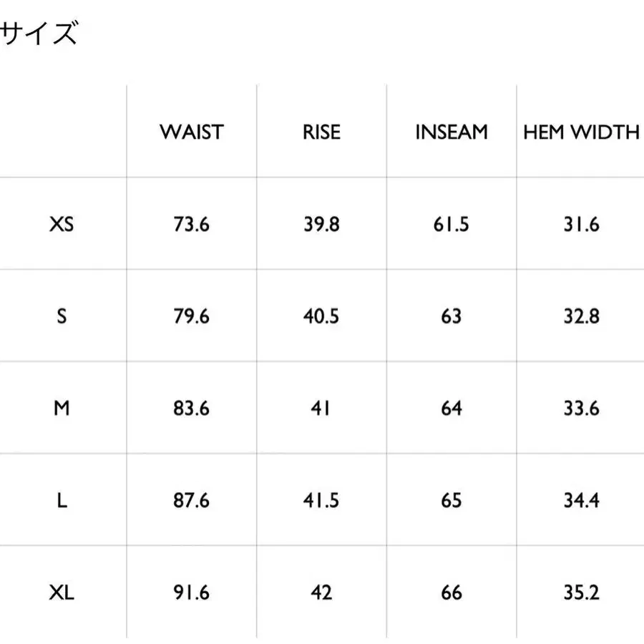Click the L hem width value 34.4
Image resolution: width=644 pixels, height=644 pixels.
581,500
